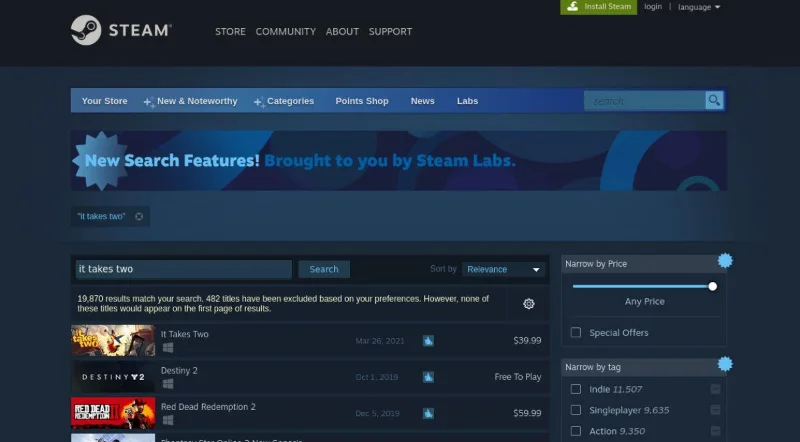Click It Takes Two game thumbnail
800x442 pixels.
[x=113, y=340]
